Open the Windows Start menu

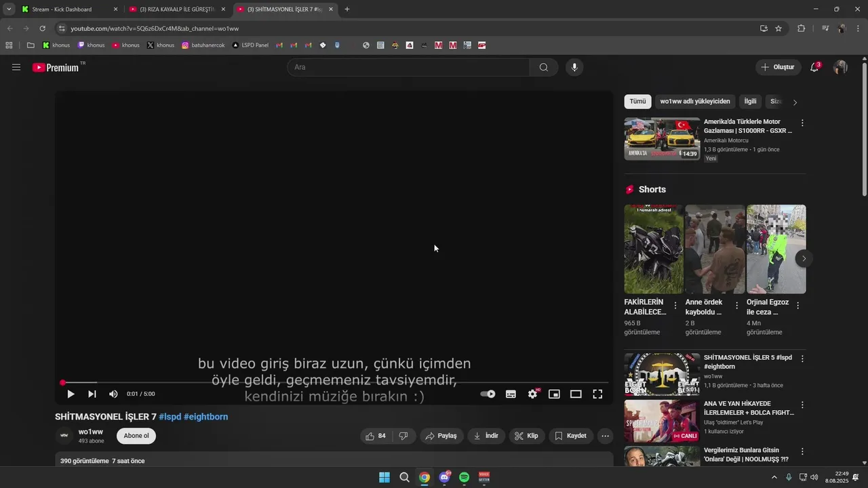384,477
